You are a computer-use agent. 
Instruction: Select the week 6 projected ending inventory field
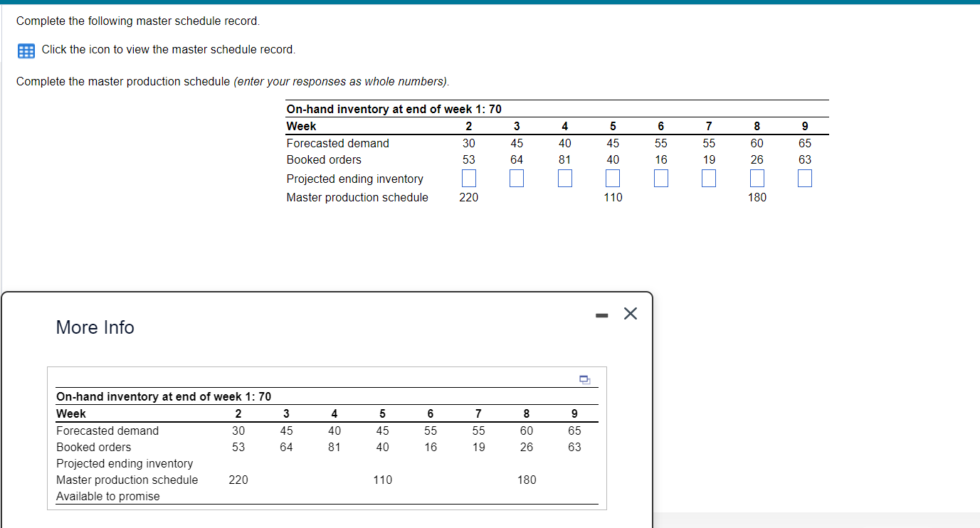pos(660,178)
